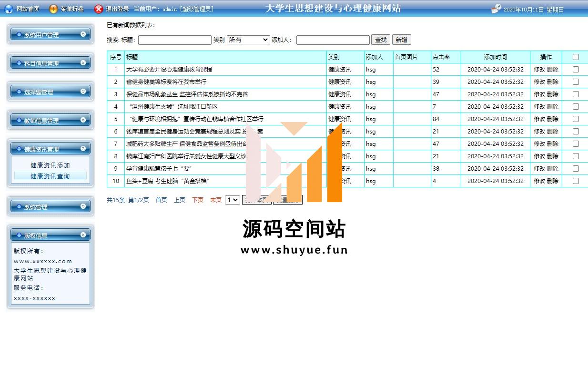588x379 pixels.
Task: Go to 上页 previous page link
Action: (180, 200)
